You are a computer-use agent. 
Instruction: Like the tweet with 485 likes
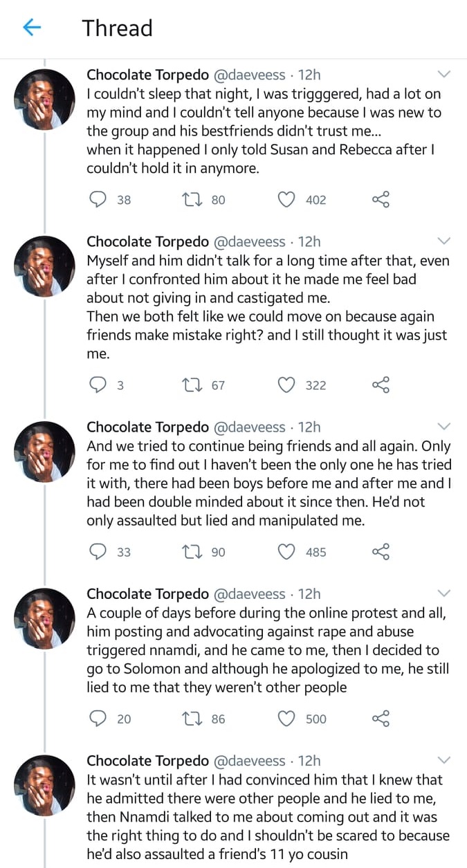tap(286, 552)
